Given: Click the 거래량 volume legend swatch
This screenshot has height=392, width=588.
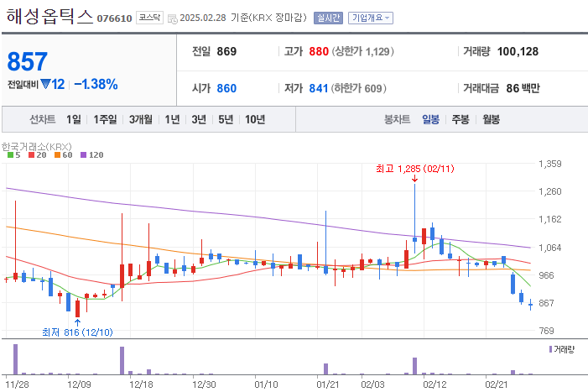Looking at the screenshot, I should click(x=550, y=349).
